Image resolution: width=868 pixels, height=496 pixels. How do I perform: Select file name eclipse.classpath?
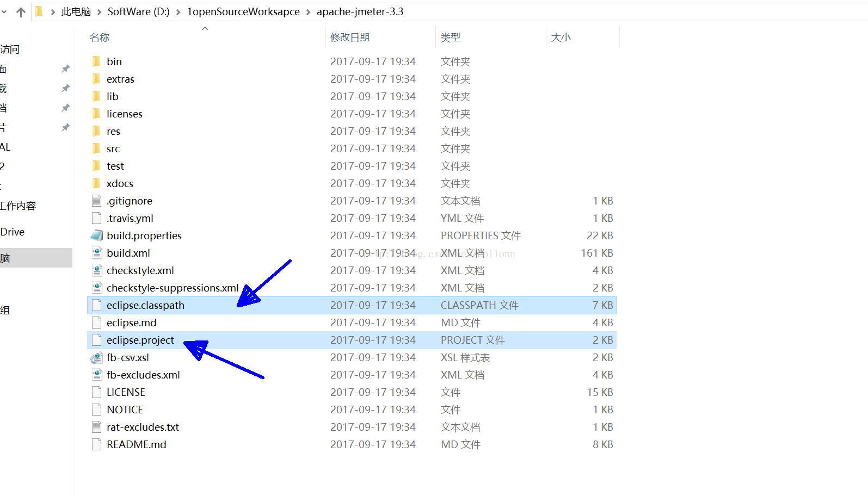click(x=145, y=305)
